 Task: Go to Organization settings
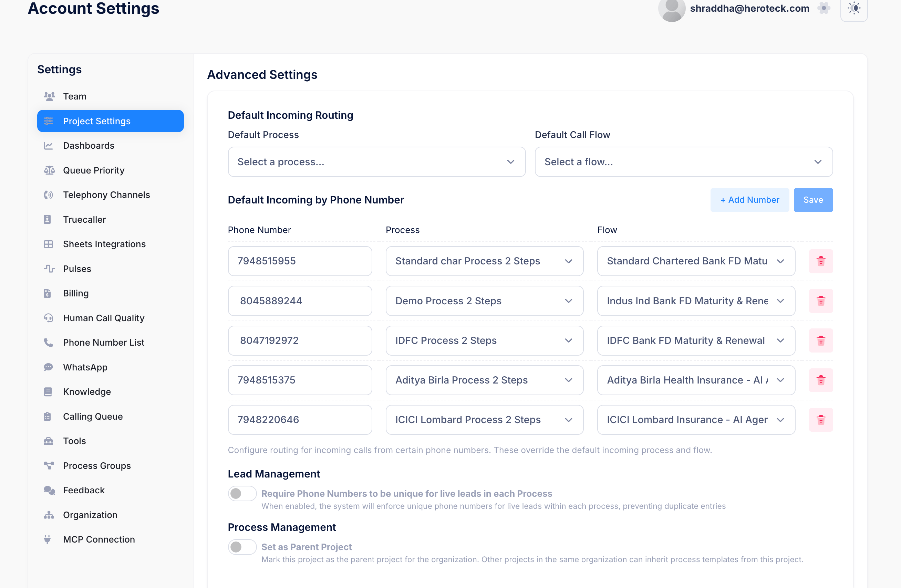click(x=110, y=515)
